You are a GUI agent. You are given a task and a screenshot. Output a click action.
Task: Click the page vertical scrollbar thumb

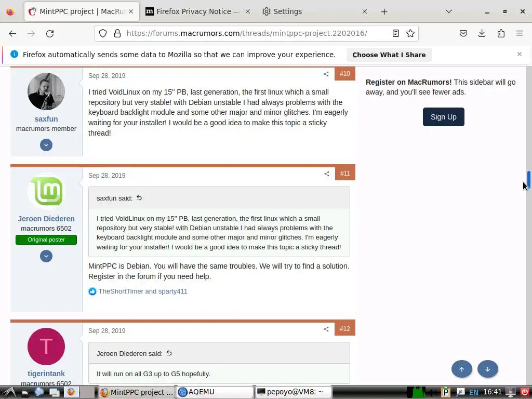[x=528, y=180]
